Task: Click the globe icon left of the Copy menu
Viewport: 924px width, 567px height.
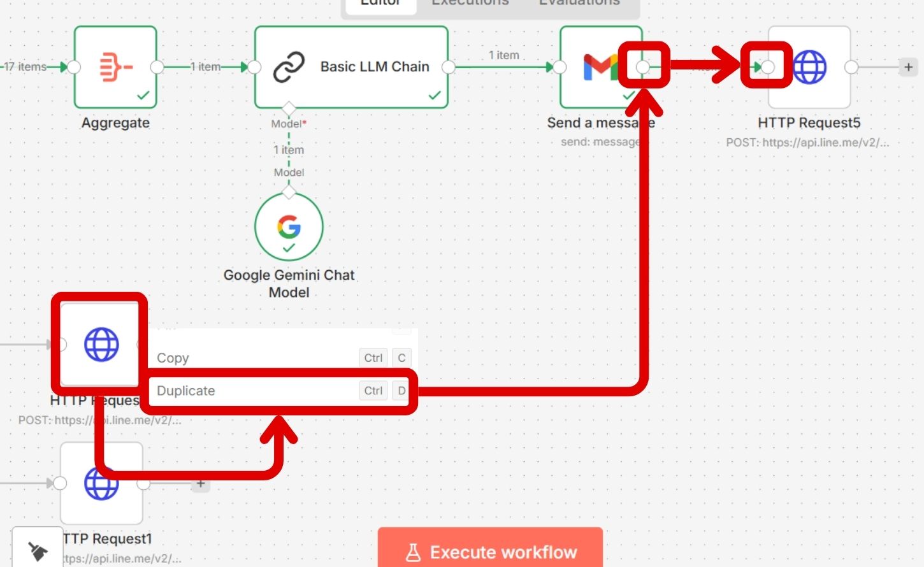Action: pyautogui.click(x=101, y=345)
